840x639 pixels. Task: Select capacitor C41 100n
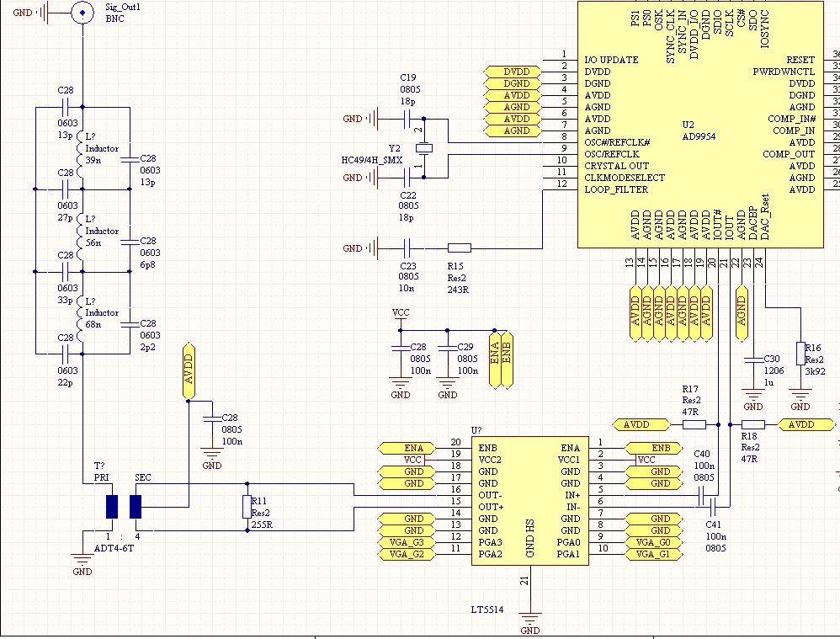pyautogui.click(x=710, y=506)
